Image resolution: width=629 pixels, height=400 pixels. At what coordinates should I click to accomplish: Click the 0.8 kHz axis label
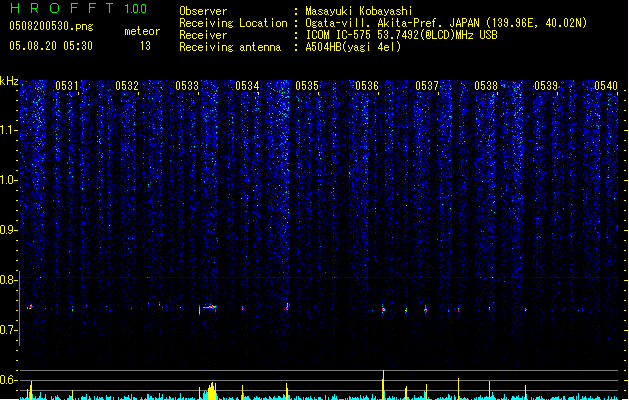tap(9, 280)
